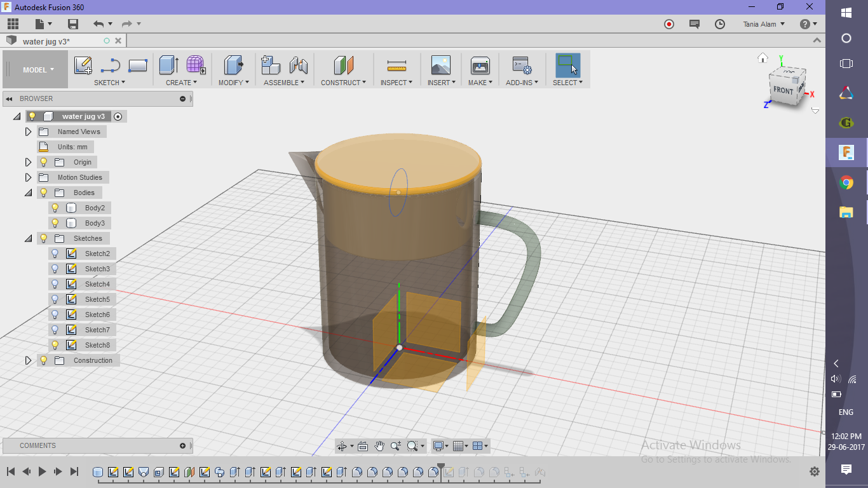Expand the Motion Studies folder
This screenshot has height=488, width=868.
pos(28,177)
